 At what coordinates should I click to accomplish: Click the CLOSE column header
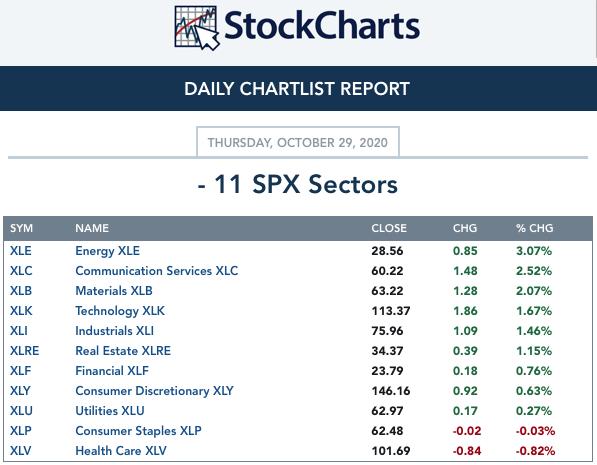(x=389, y=228)
